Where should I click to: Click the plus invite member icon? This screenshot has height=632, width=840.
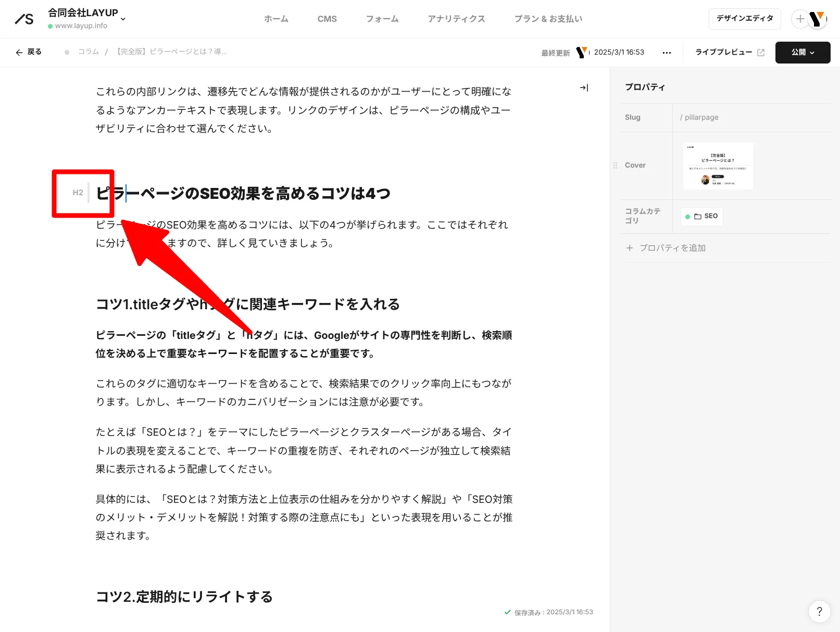tap(800, 19)
